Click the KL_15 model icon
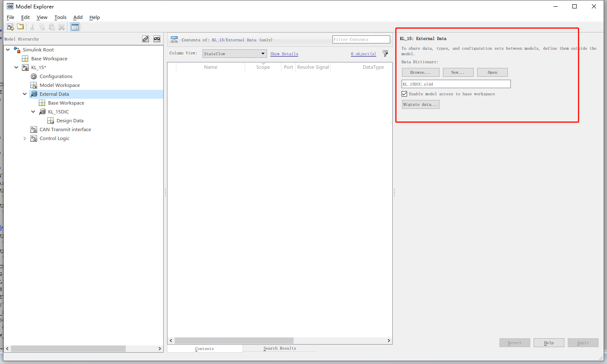 click(x=25, y=67)
